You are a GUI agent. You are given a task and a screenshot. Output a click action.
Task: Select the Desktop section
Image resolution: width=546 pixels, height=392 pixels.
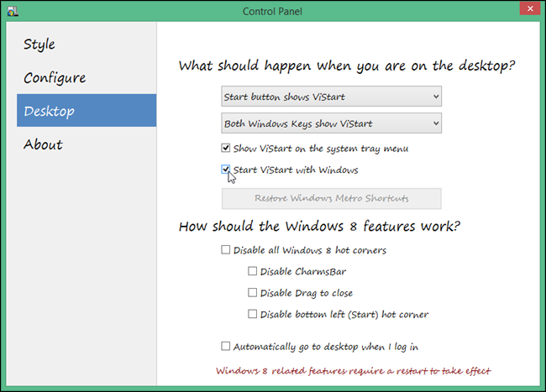point(87,110)
